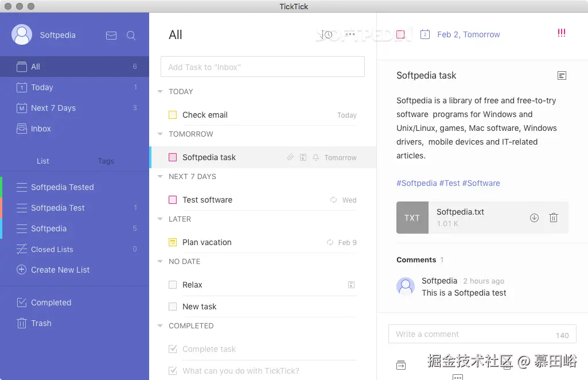
Task: Click the Softpedia profile avatar
Action: (x=22, y=34)
